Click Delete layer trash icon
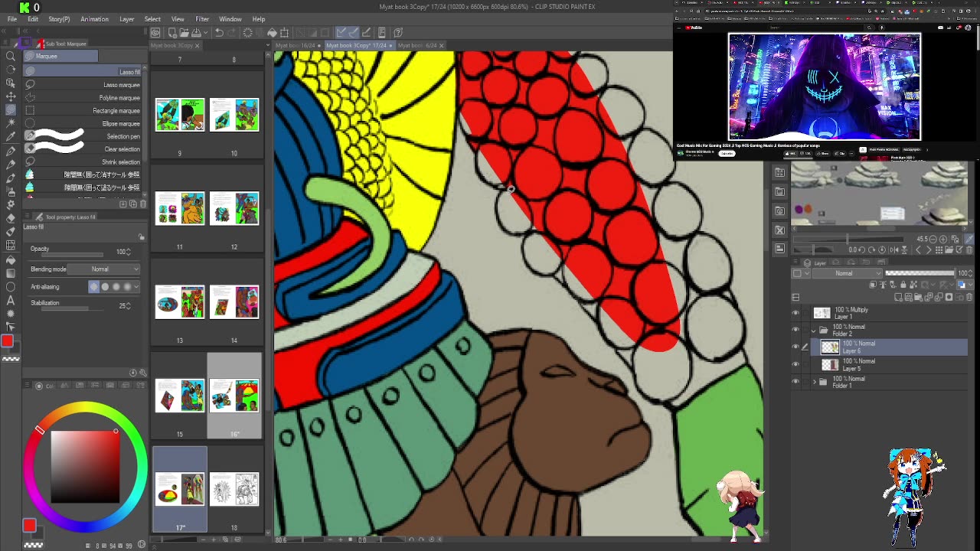 969,297
